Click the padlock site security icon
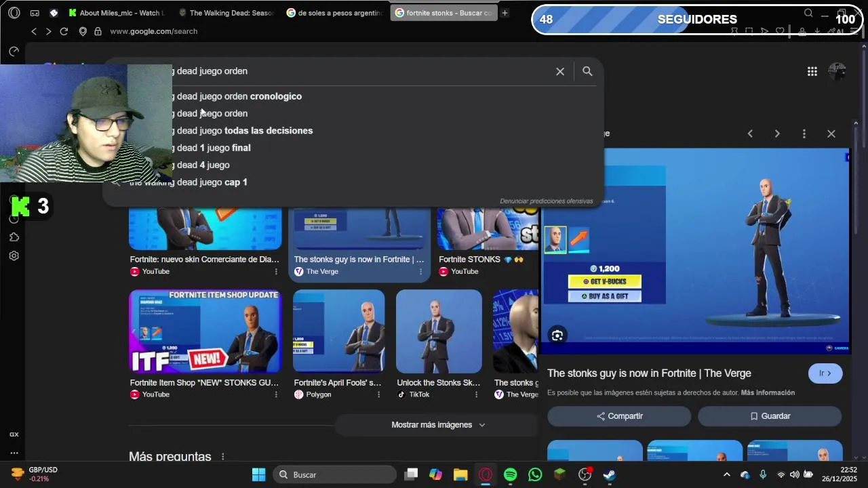The width and height of the screenshot is (868, 488). [98, 31]
